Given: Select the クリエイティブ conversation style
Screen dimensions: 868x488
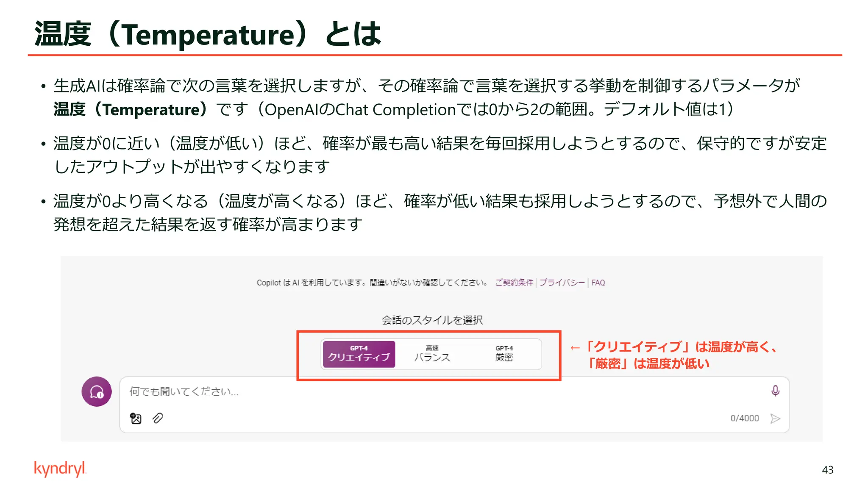Looking at the screenshot, I should pos(359,354).
